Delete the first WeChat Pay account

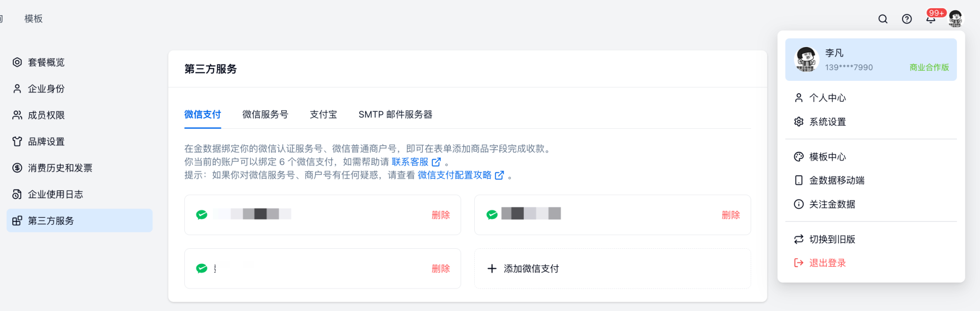[441, 215]
